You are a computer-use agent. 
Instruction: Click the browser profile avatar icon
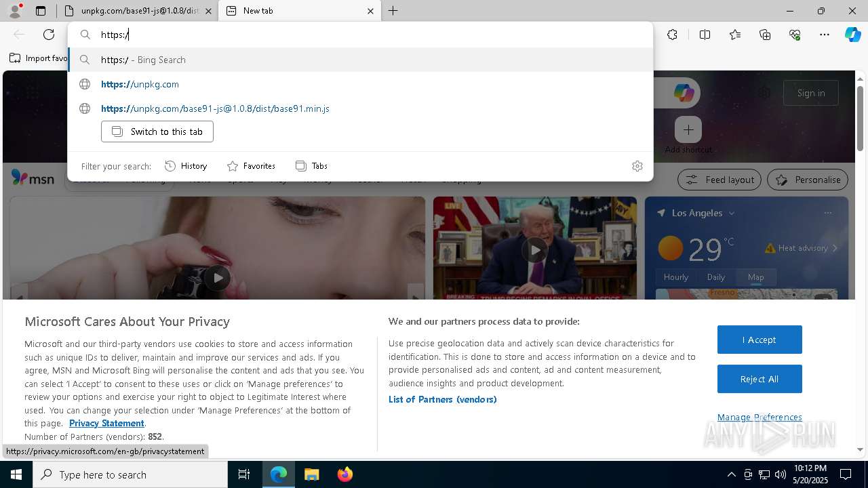(15, 11)
